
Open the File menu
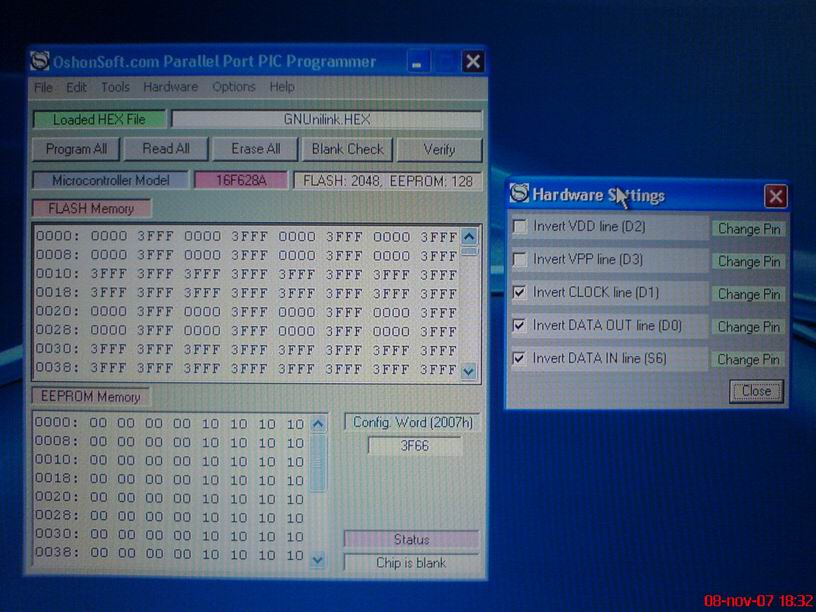(x=43, y=87)
